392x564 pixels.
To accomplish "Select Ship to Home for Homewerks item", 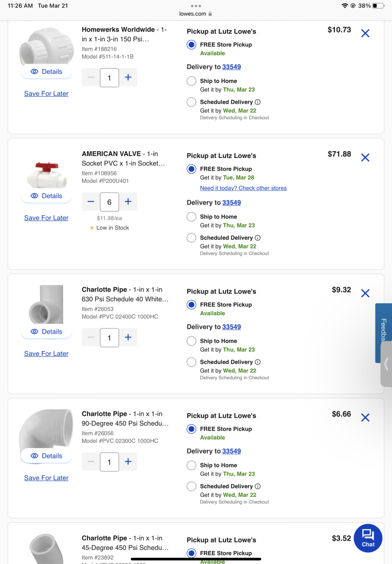I will point(191,81).
